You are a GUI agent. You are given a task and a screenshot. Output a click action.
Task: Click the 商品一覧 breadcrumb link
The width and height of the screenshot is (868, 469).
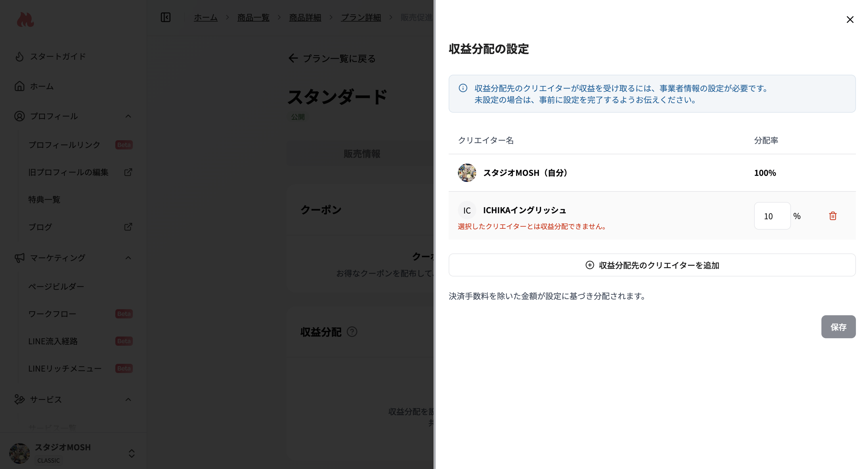pos(253,17)
